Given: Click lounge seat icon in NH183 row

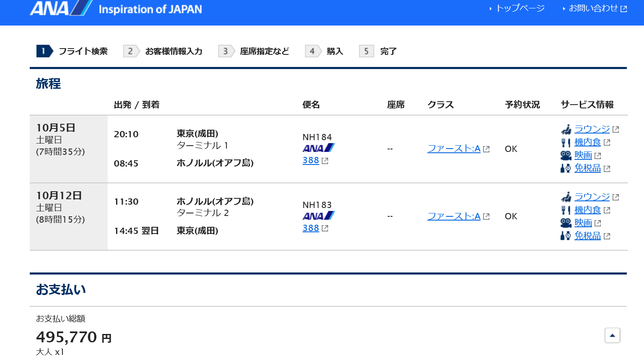Looking at the screenshot, I should (566, 197).
